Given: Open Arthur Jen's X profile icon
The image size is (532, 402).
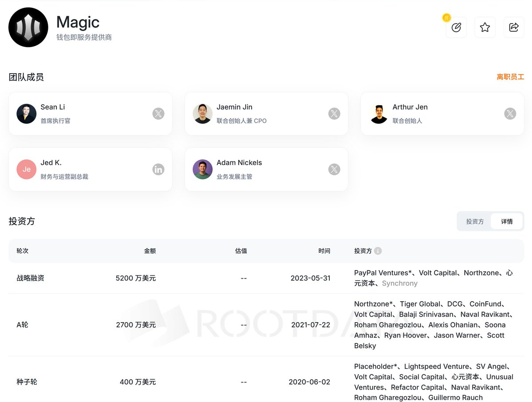Looking at the screenshot, I should [510, 114].
